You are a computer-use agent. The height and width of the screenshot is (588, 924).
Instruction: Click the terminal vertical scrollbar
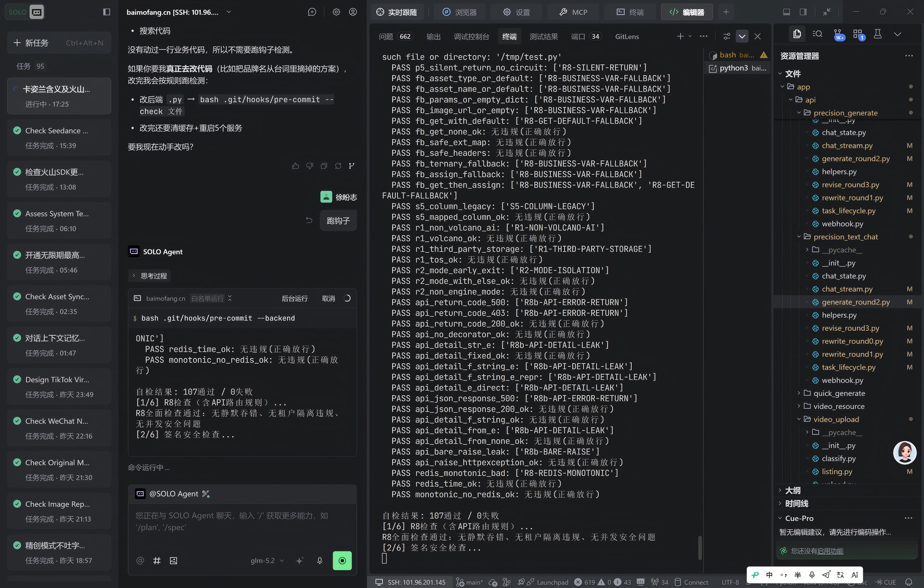pos(699,547)
